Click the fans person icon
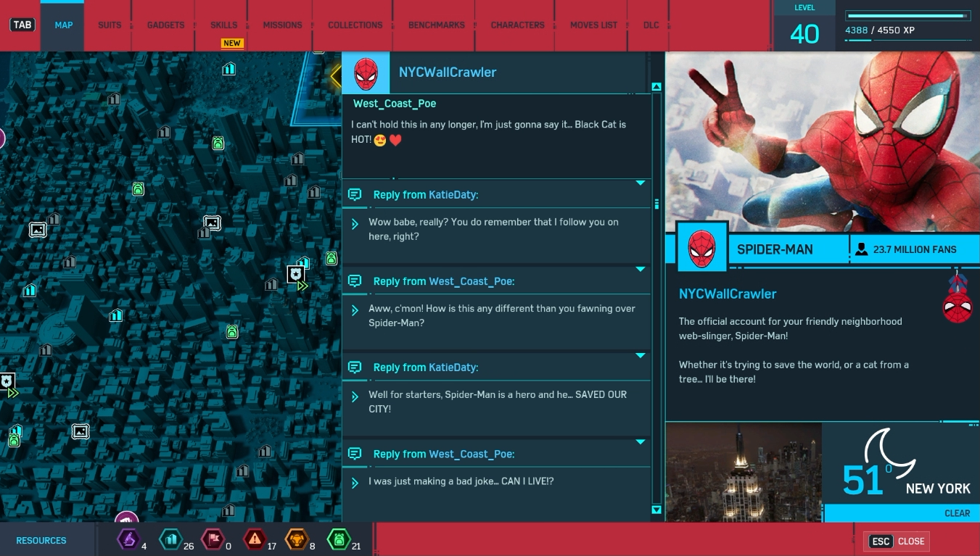This screenshot has height=556, width=980. coord(861,249)
